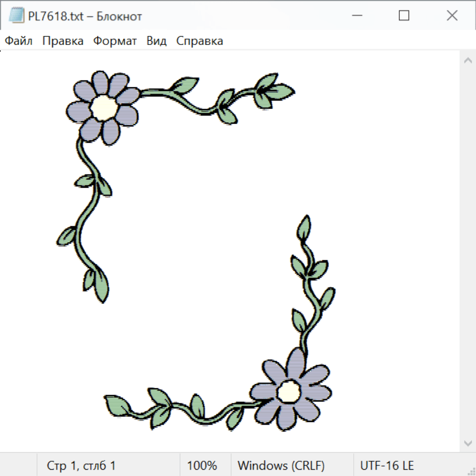The width and height of the screenshot is (476, 476).
Task: Click the Windows (CRLF) line ending indicator
Action: coord(281,465)
